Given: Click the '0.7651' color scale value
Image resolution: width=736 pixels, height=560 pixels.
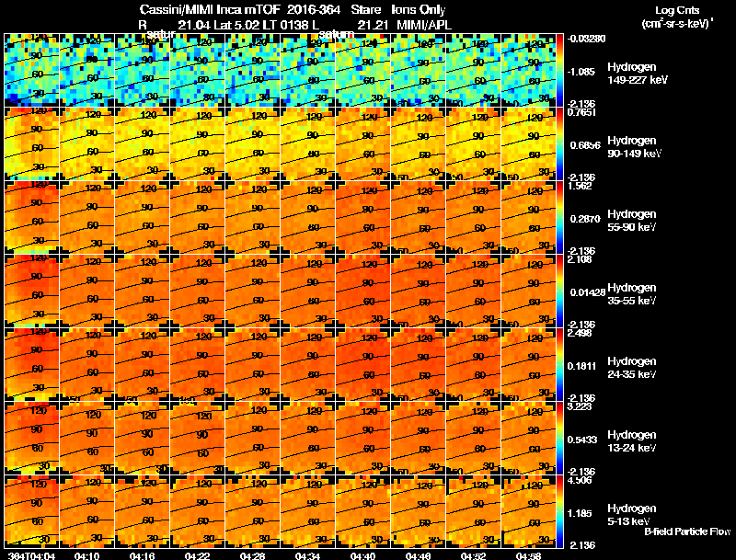Looking at the screenshot, I should point(581,112).
